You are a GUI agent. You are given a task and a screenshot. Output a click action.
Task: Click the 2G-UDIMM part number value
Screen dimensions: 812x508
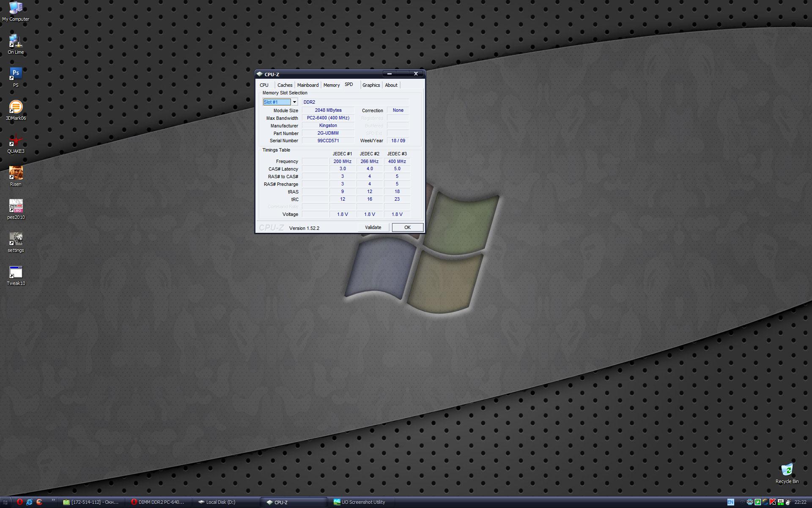(328, 133)
